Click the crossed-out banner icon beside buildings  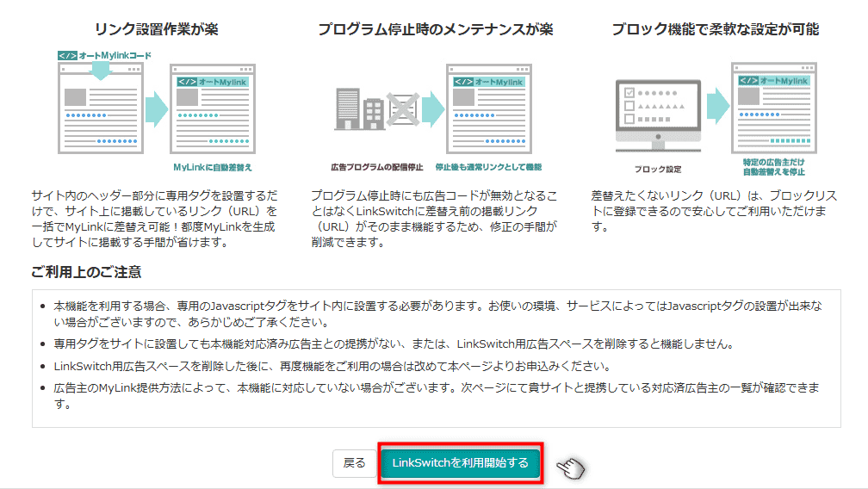point(402,109)
